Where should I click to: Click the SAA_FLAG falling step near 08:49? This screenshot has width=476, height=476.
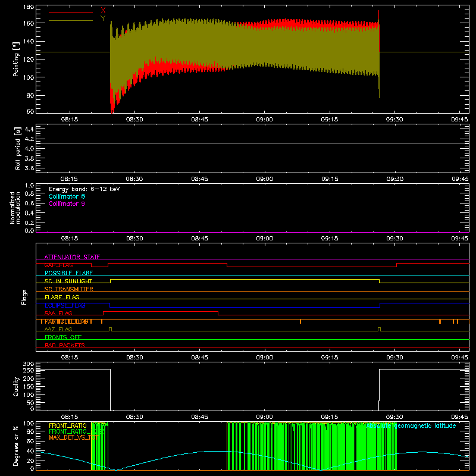click(218, 314)
